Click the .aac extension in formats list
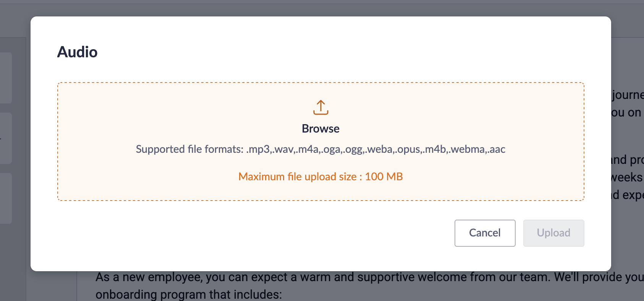Screen dimensions: 644x301 [497, 149]
